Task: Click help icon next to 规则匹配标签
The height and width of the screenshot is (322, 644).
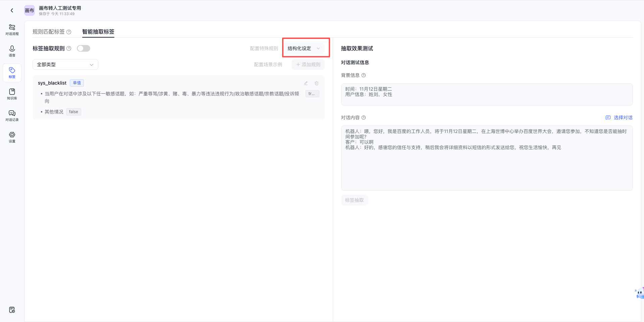Action: (69, 32)
